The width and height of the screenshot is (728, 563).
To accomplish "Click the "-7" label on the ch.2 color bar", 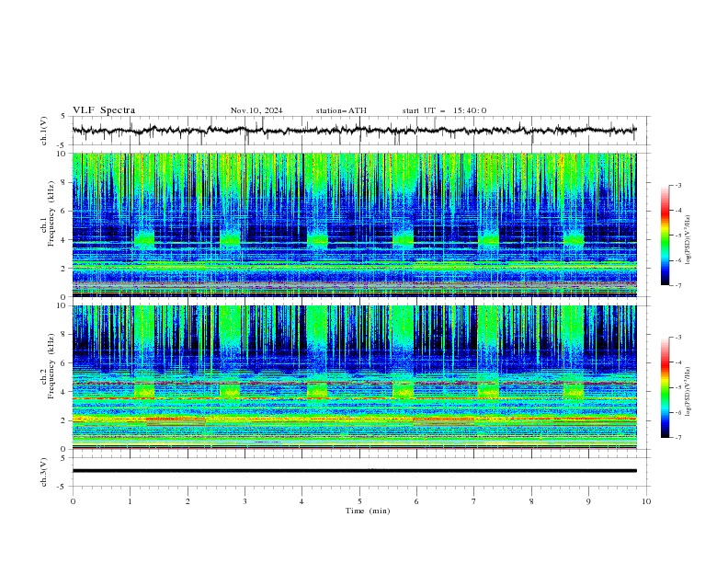I will pos(678,438).
